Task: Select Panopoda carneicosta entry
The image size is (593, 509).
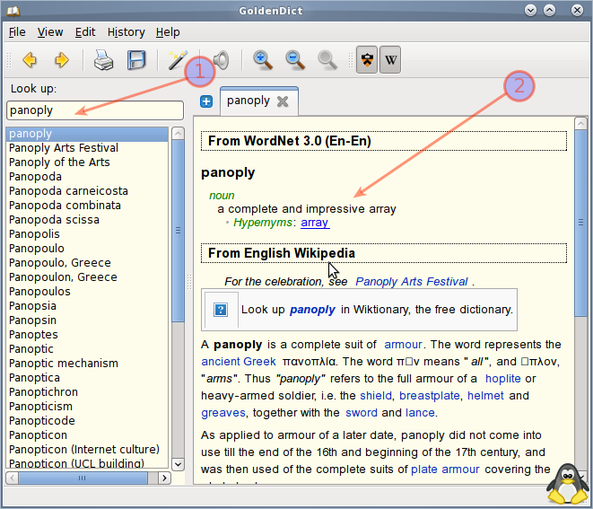Action: 87,191
